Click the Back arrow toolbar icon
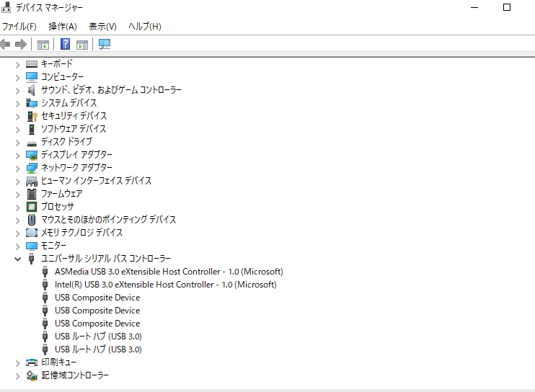535x392 pixels. point(5,44)
